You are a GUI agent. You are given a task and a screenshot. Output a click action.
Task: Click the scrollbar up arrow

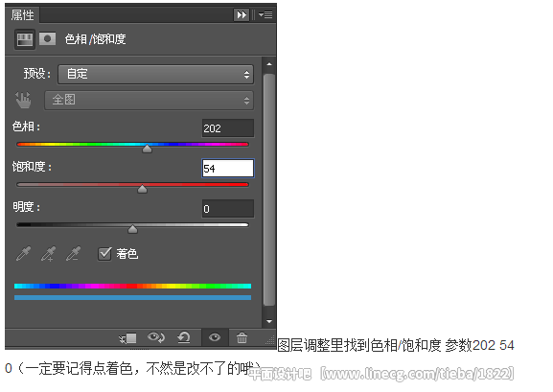click(269, 64)
